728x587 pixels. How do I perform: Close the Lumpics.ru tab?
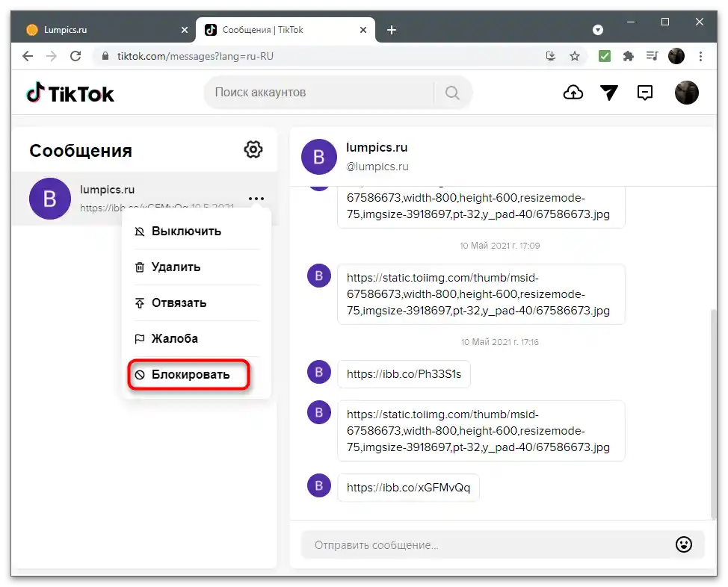click(x=185, y=30)
